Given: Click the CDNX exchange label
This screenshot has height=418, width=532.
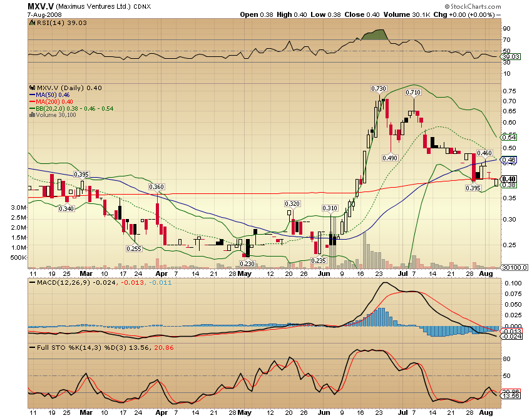Looking at the screenshot, I should tap(142, 6).
